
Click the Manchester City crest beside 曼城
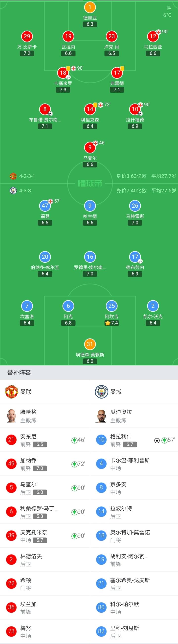point(101,392)
